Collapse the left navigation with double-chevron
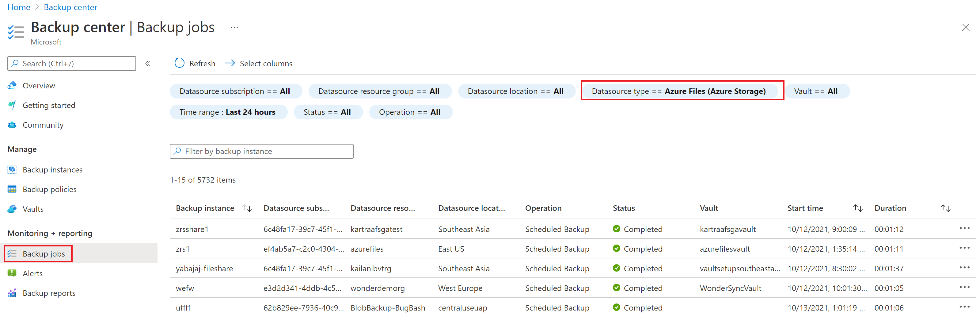 point(148,64)
